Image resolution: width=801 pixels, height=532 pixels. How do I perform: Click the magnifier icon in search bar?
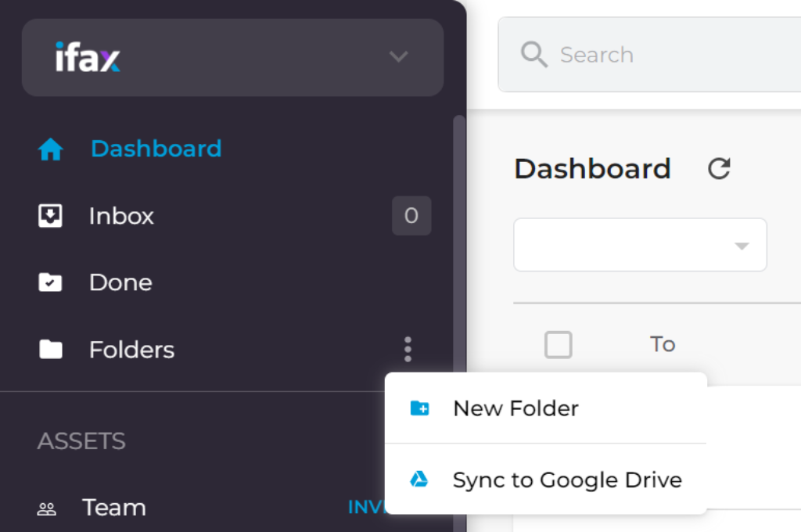point(533,55)
